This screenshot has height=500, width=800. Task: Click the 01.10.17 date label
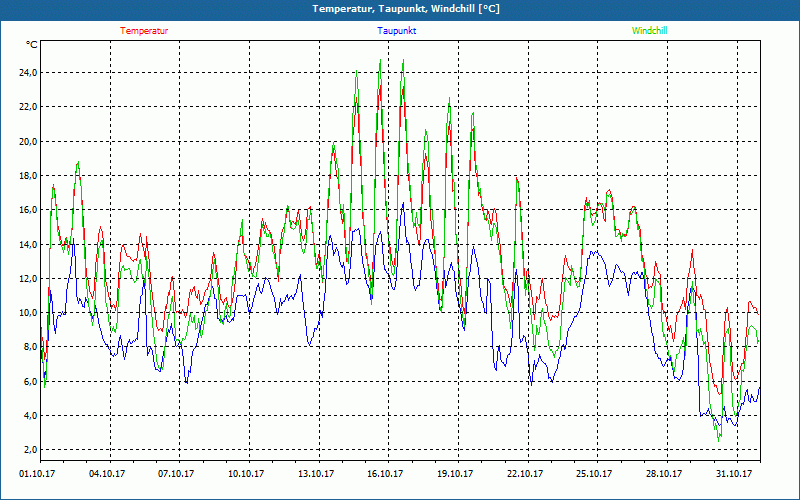tap(37, 474)
